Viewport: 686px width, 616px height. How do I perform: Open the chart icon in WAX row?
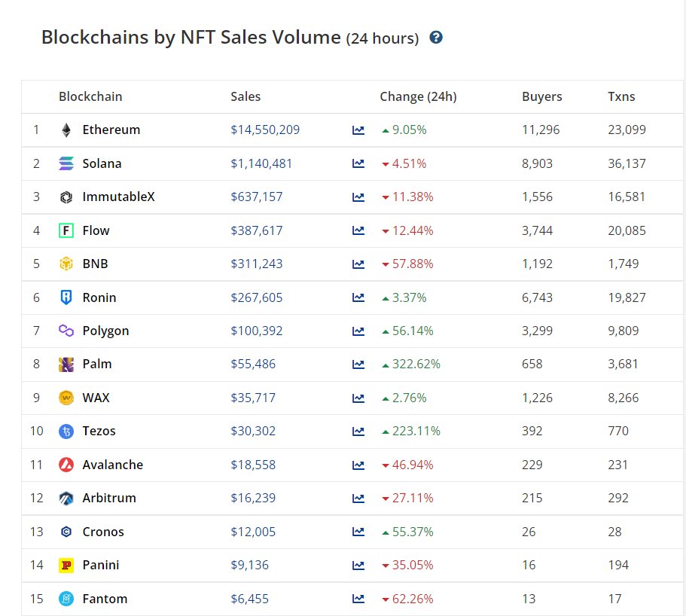coord(358,398)
